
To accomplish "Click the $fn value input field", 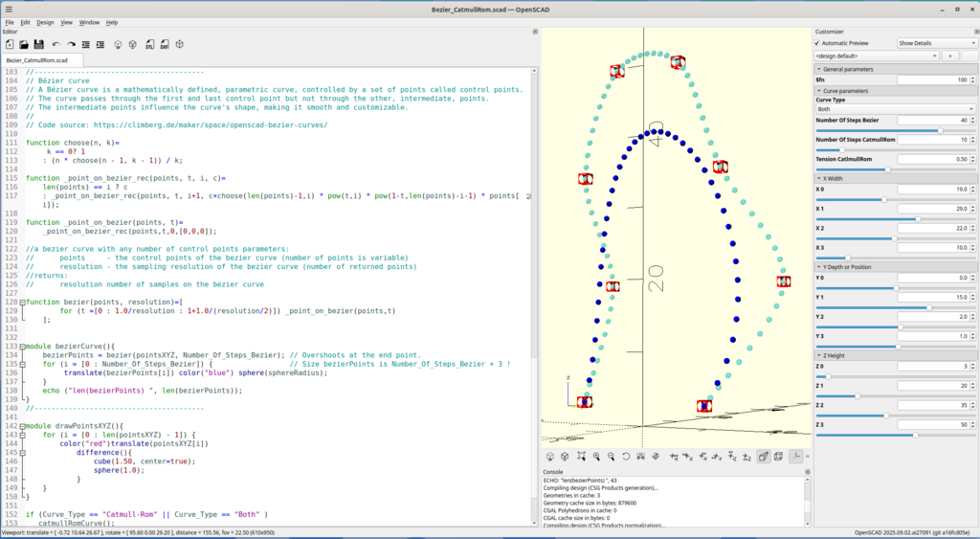I will tap(933, 79).
